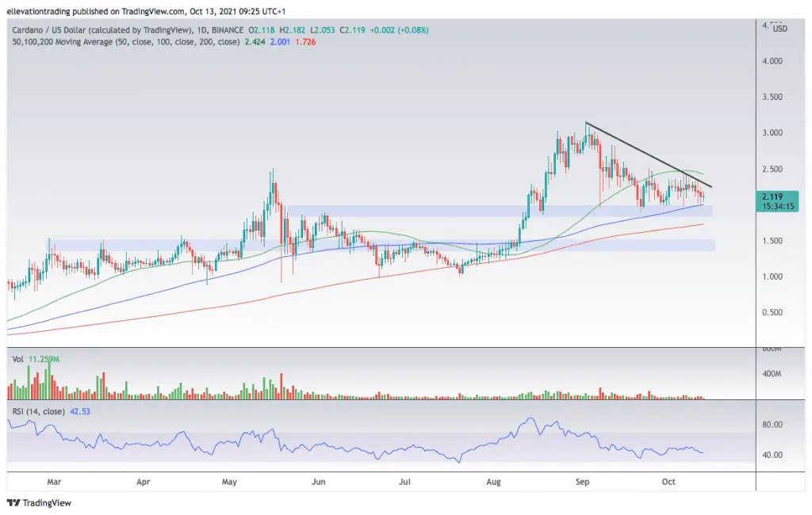812x515 pixels.
Task: Click the Sep label on time axis
Action: click(583, 482)
